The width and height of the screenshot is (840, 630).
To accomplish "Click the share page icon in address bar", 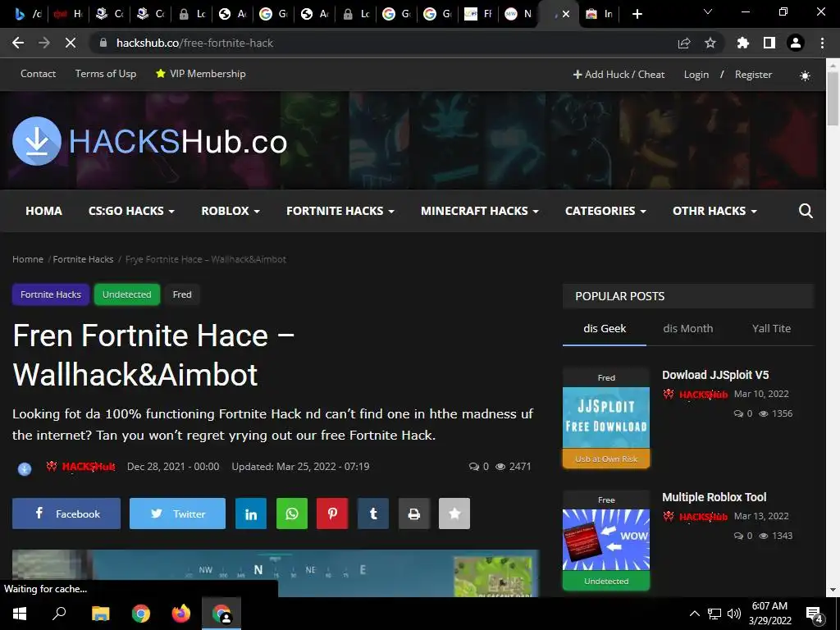I will pos(684,43).
